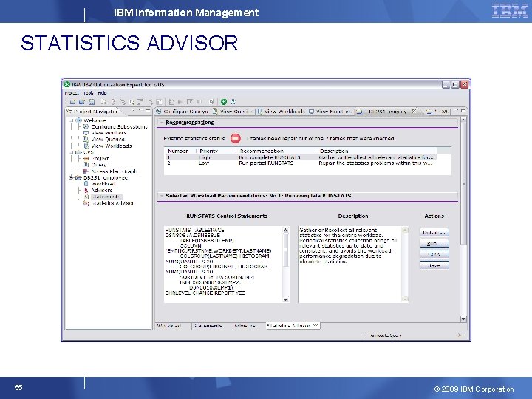Collapse the DB2S1_employee tree node
The image size is (532, 399).
(x=72, y=177)
